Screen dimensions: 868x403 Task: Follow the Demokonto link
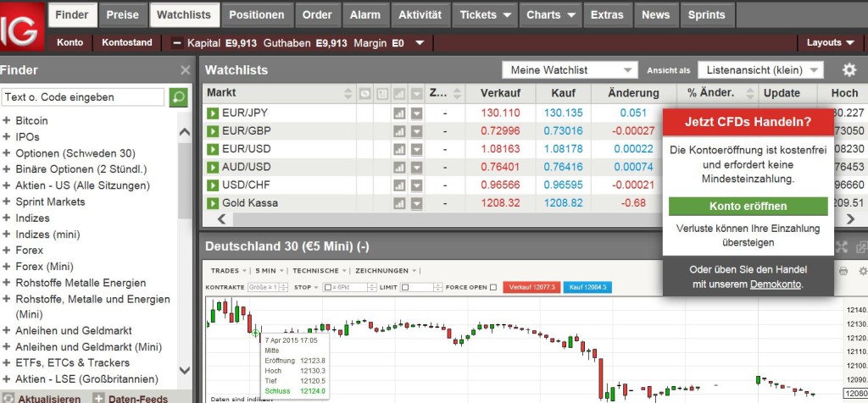pos(776,284)
